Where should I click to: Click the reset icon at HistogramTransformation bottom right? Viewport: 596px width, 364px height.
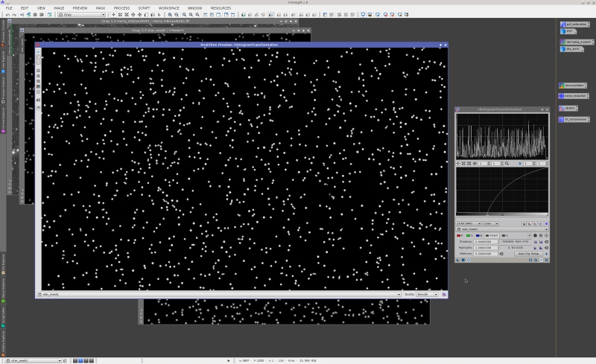tap(547, 260)
